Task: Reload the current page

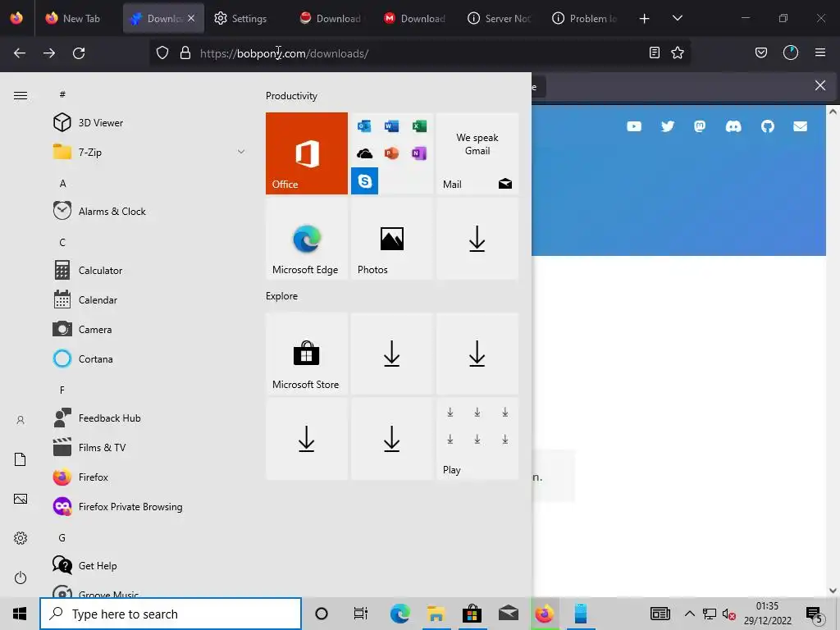Action: coord(79,53)
